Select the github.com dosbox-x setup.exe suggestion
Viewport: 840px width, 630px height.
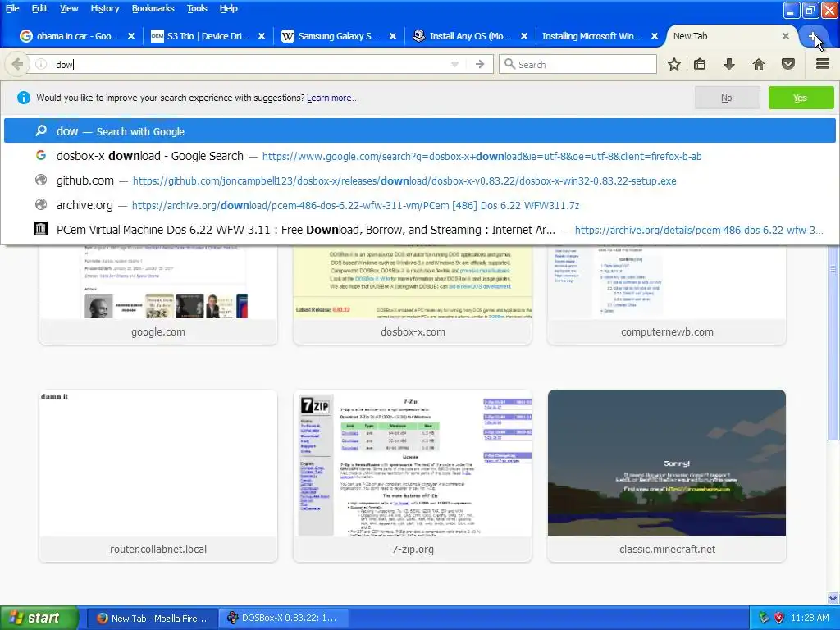419,180
